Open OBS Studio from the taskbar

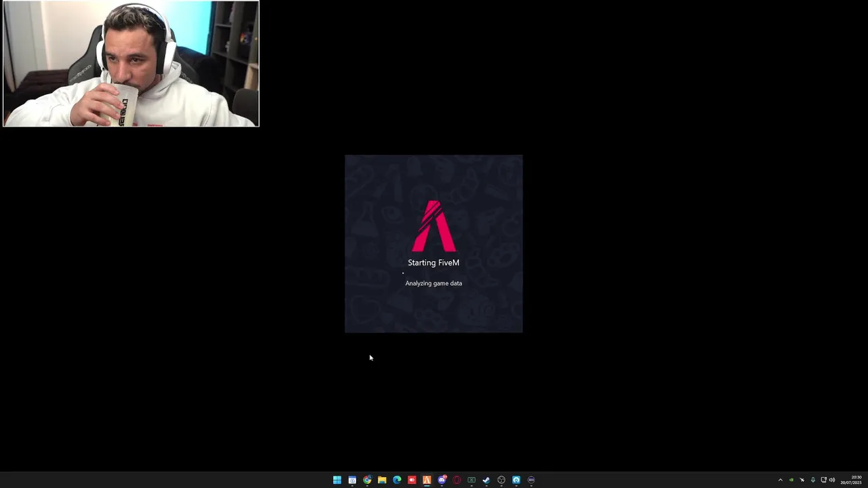pyautogui.click(x=501, y=480)
